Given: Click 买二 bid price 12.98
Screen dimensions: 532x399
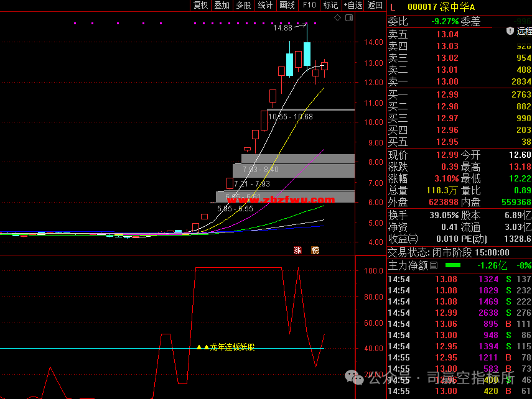Looking at the screenshot, I should [447, 106].
